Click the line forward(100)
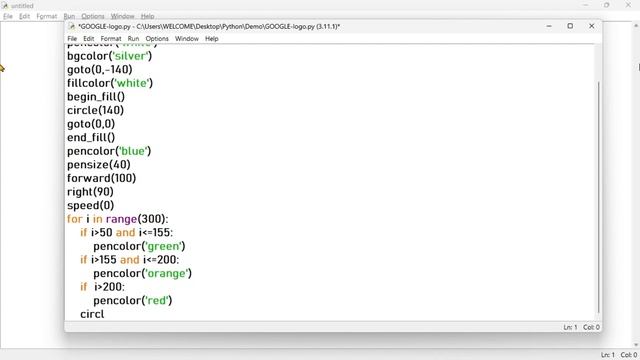Viewport: 640px width, 360px height. (102, 178)
